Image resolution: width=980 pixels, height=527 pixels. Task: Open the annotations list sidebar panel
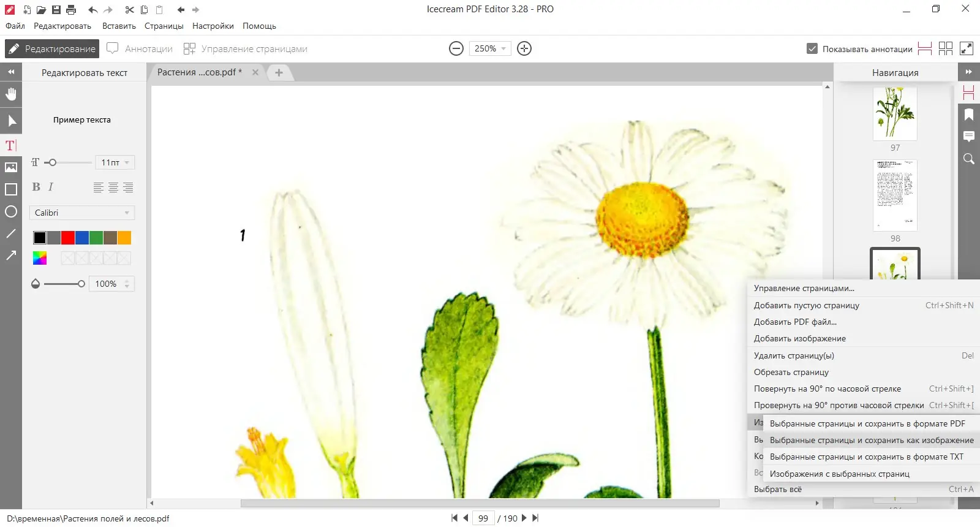969,137
